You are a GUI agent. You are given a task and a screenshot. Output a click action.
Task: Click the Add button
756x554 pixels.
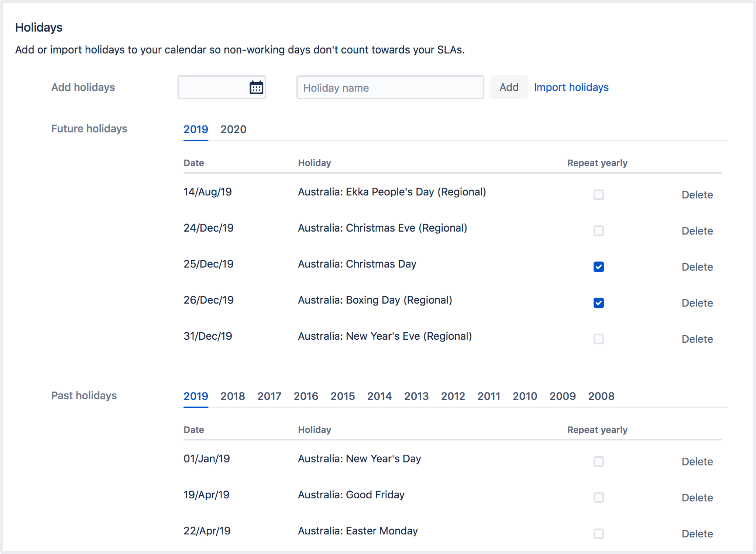[509, 87]
